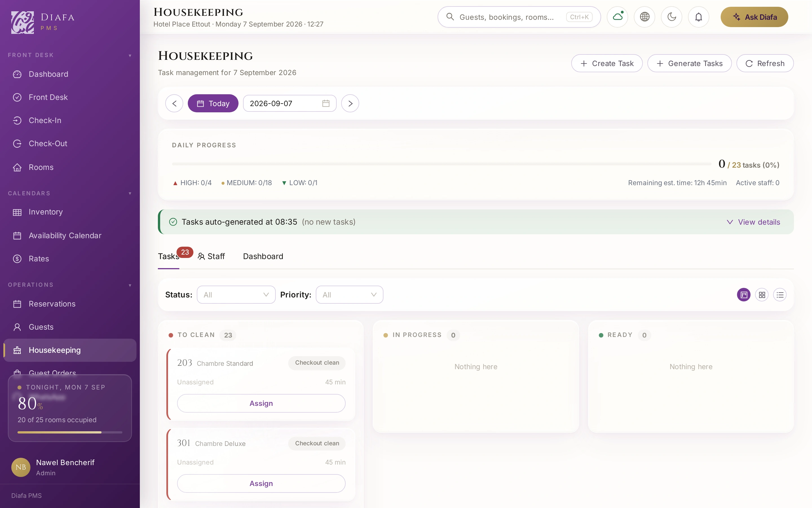Image resolution: width=812 pixels, height=508 pixels.
Task: Collapse the Calendars sidebar section
Action: tap(130, 194)
